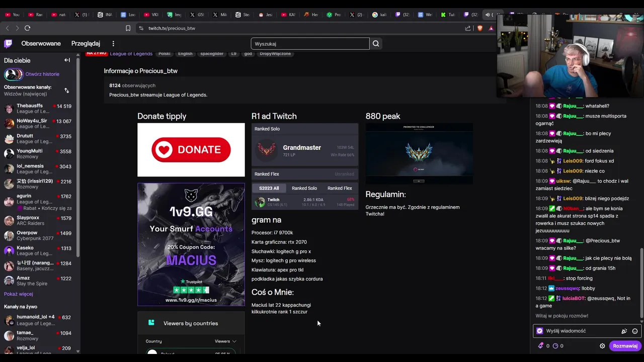Screen dimensions: 644x362
Task: Click the bookmark icon in address bar
Action: click(128, 28)
